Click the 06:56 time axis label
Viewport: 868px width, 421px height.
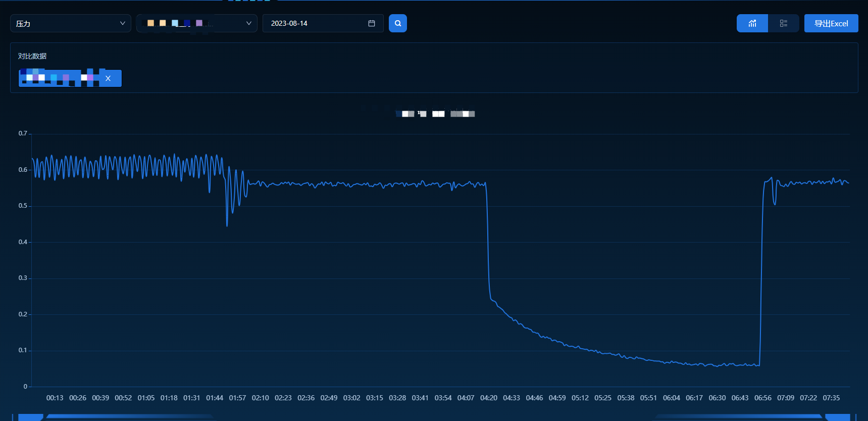(x=763, y=398)
